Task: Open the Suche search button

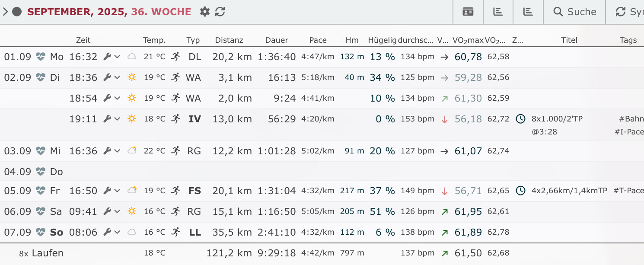Action: (574, 12)
